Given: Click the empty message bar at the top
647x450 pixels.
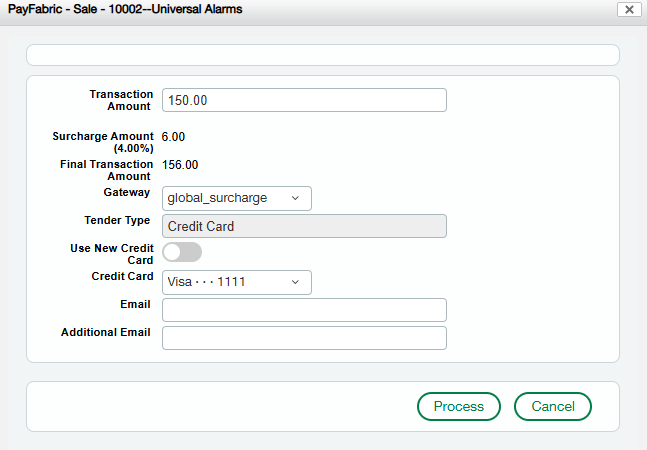Looking at the screenshot, I should 322,55.
